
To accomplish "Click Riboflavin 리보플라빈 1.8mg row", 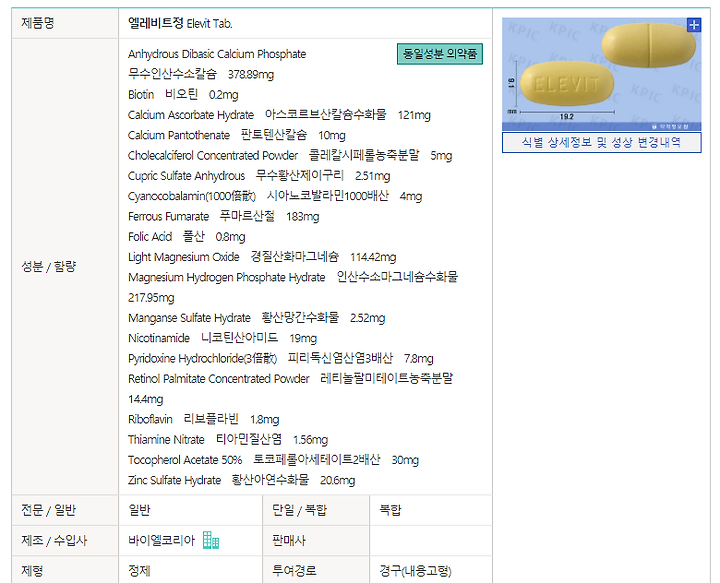I will point(203,419).
